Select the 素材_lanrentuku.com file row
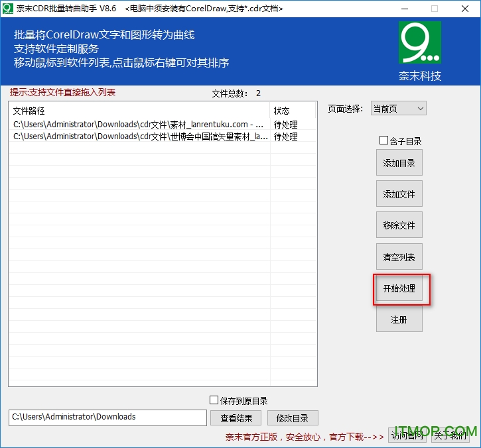481x448 pixels. click(139, 125)
